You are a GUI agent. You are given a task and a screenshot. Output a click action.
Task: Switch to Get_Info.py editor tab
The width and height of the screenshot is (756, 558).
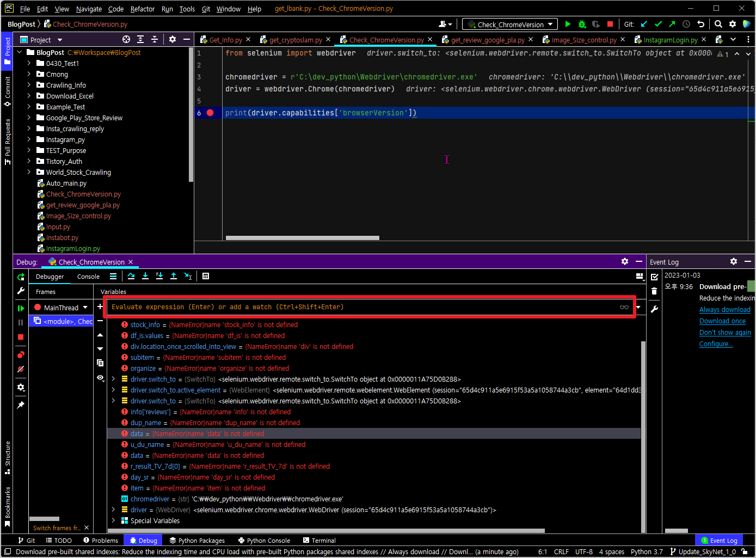click(x=225, y=40)
